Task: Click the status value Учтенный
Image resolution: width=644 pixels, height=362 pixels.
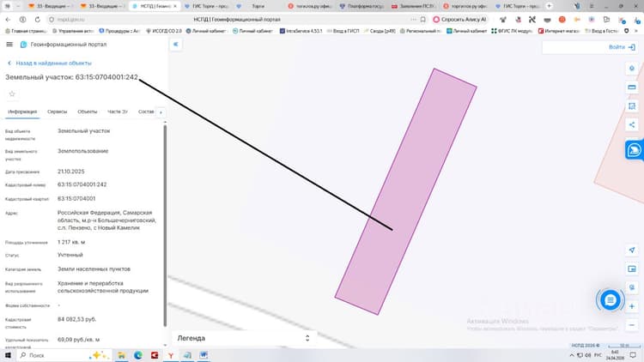Action: pos(70,255)
